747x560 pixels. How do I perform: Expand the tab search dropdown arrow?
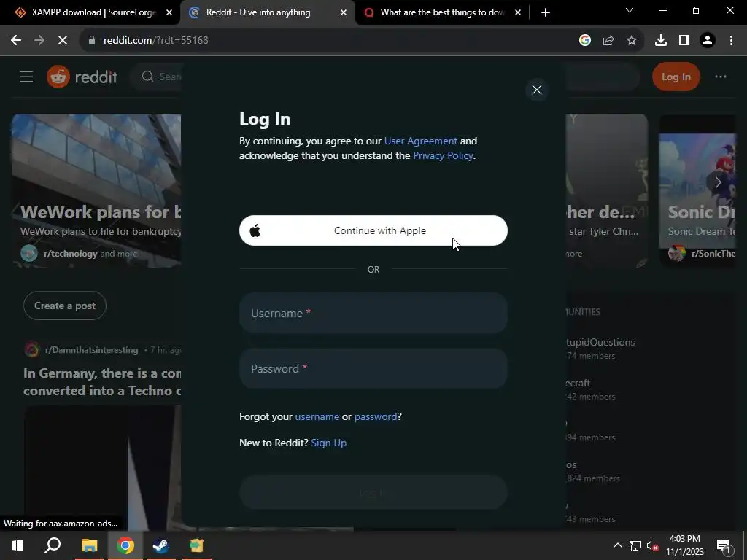[630, 10]
